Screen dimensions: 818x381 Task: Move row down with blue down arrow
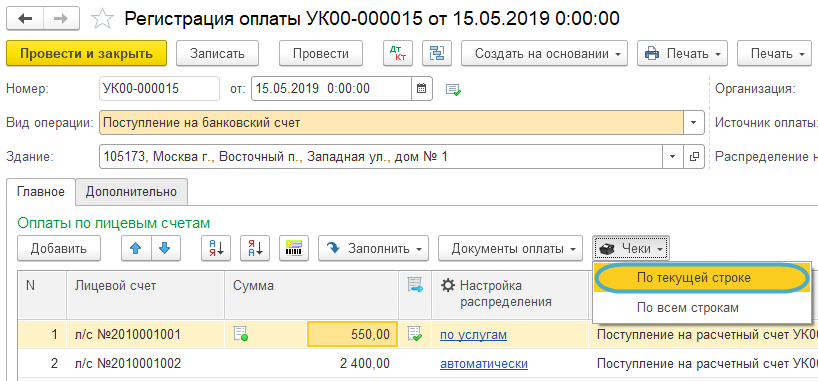pos(165,248)
